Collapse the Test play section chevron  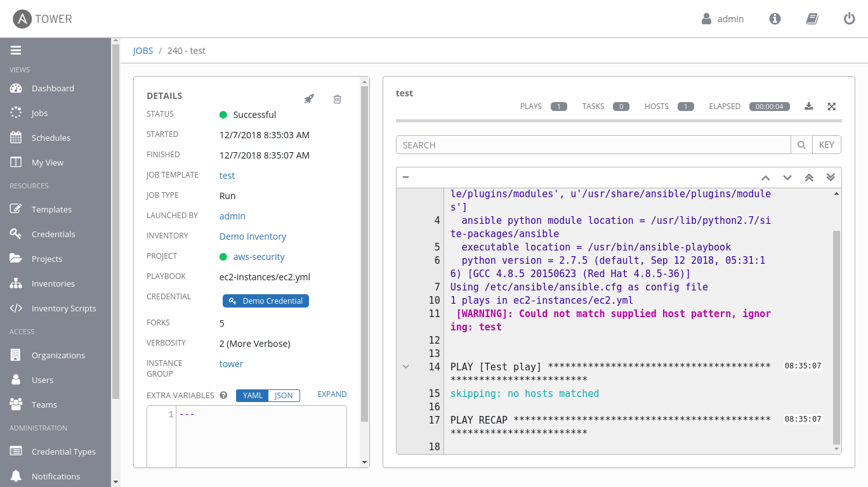pos(406,367)
